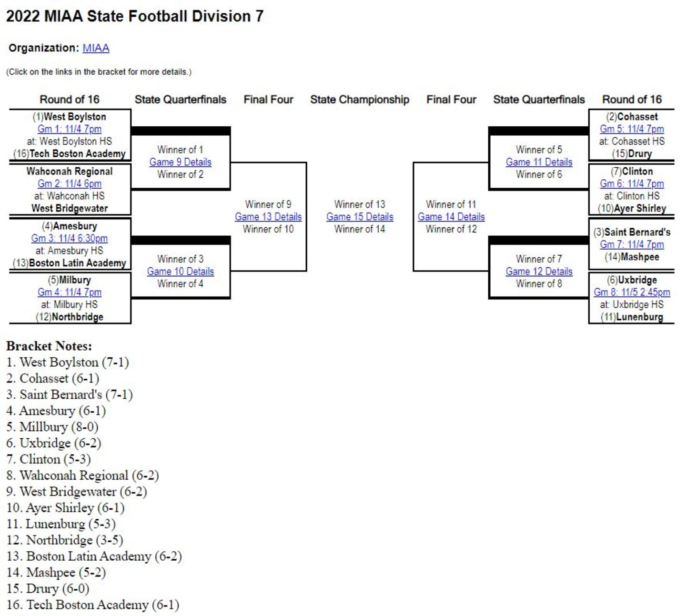Viewport: 686px width, 616px height.
Task: Open the MIAA organization link
Action: point(96,48)
